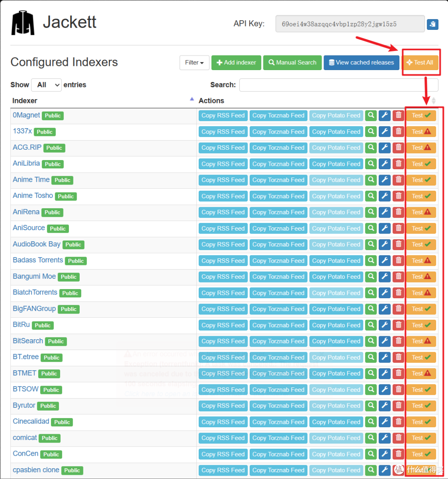Focus the Search text field
This screenshot has width=448, height=479.
click(x=338, y=85)
